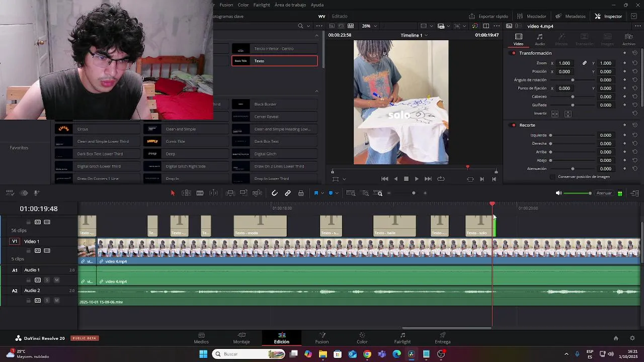Open Google Chrome from the taskbar
Image resolution: width=644 pixels, height=362 pixels.
point(367,354)
